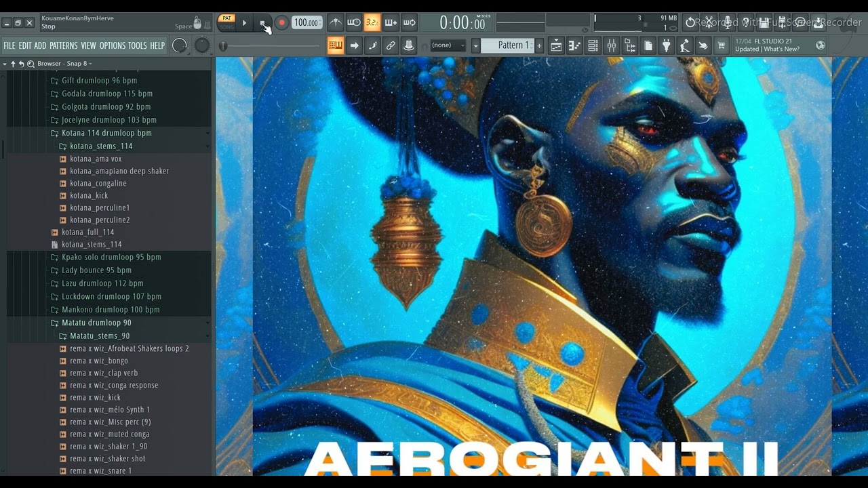The image size is (868, 488).
Task: Click the song time display 0:00:00
Action: [x=462, y=23]
